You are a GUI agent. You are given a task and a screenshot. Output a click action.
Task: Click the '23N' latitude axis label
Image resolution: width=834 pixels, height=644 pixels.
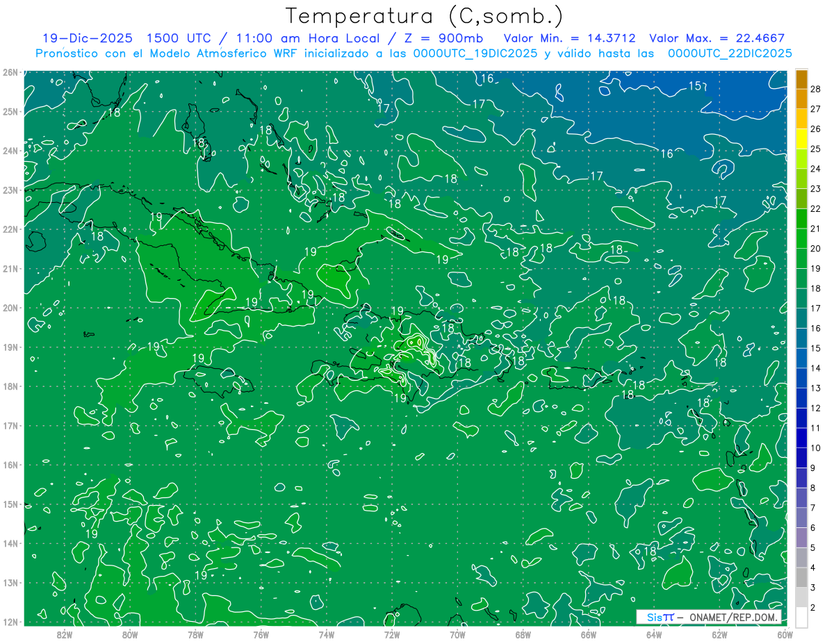(x=11, y=190)
